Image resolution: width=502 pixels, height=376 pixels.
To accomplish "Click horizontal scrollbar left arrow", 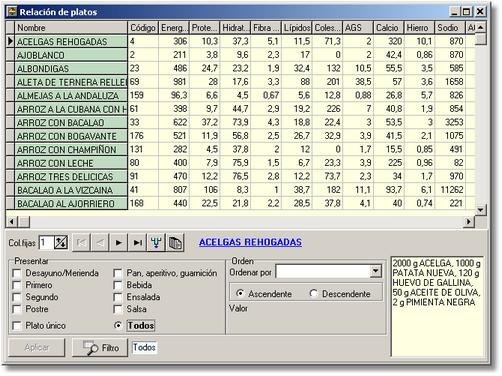I will pyautogui.click(x=12, y=221).
